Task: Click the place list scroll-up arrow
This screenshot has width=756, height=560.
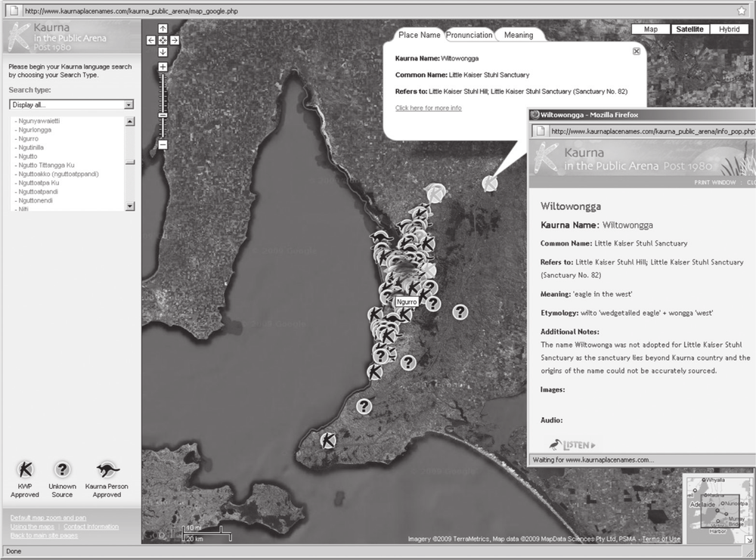Action: point(130,122)
